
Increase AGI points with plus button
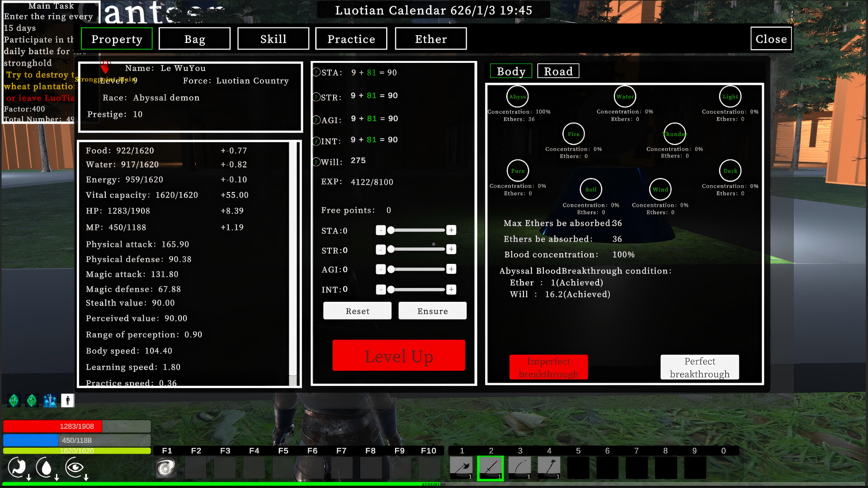tap(451, 269)
